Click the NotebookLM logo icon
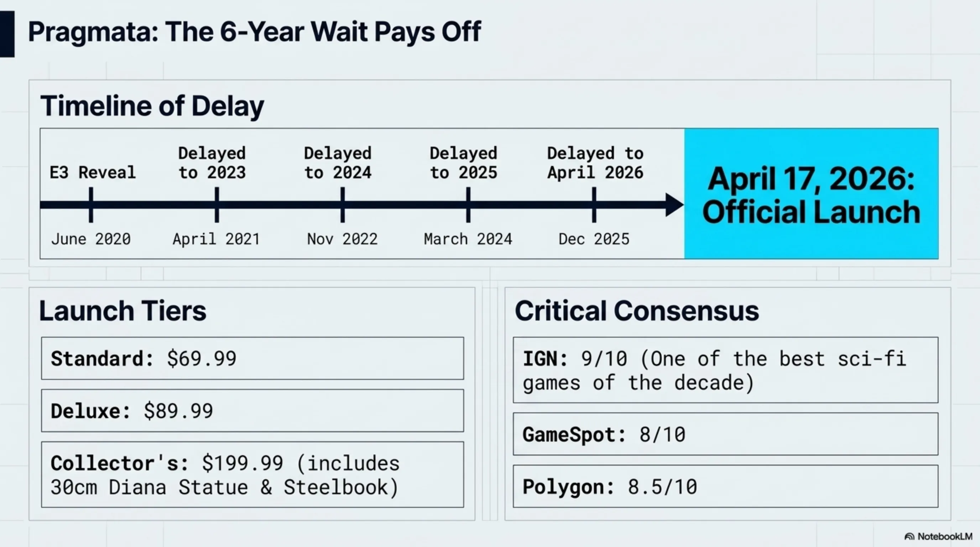Image resolution: width=980 pixels, height=547 pixels. [909, 537]
